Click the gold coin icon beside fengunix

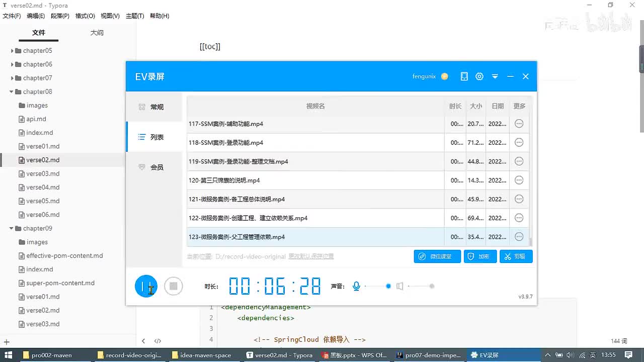(444, 76)
